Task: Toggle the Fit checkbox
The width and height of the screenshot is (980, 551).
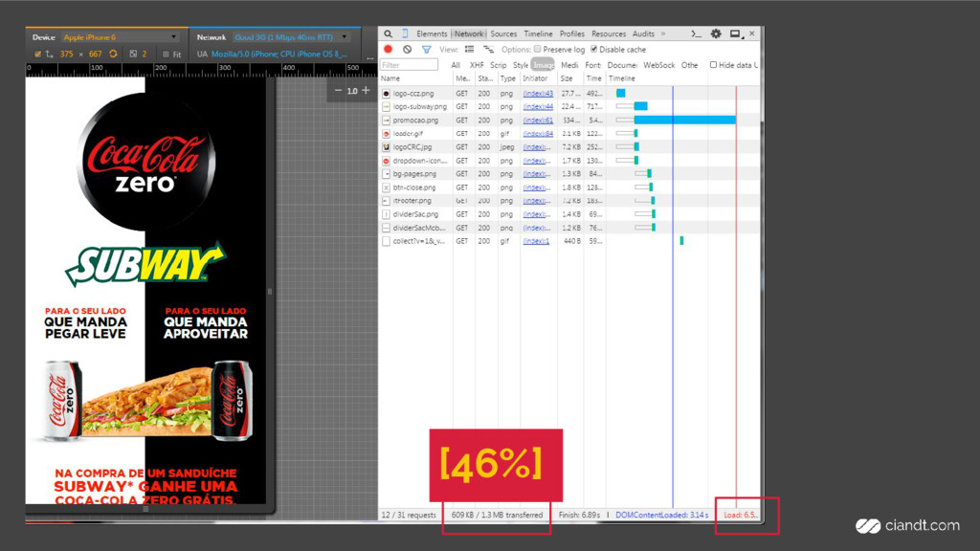Action: point(166,55)
